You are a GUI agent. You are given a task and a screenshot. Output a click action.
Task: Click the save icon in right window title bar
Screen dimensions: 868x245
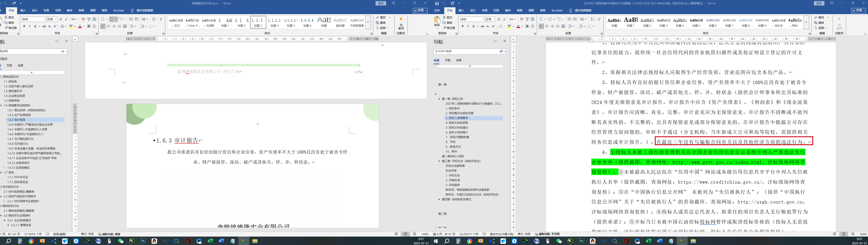pyautogui.click(x=437, y=3)
